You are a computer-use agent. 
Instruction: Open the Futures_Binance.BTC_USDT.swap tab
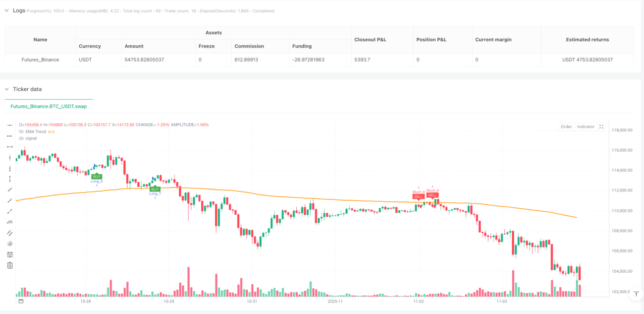point(49,106)
